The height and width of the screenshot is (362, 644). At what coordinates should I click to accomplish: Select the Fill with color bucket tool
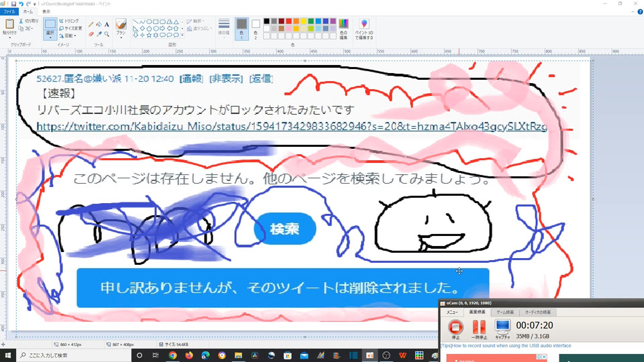click(x=99, y=24)
